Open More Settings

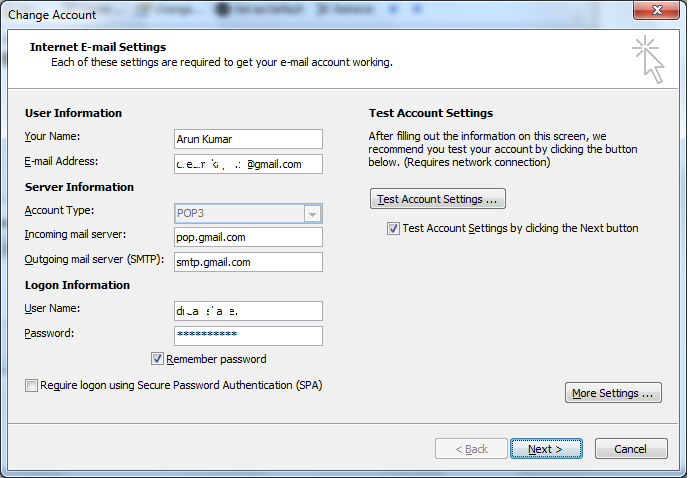tap(613, 393)
